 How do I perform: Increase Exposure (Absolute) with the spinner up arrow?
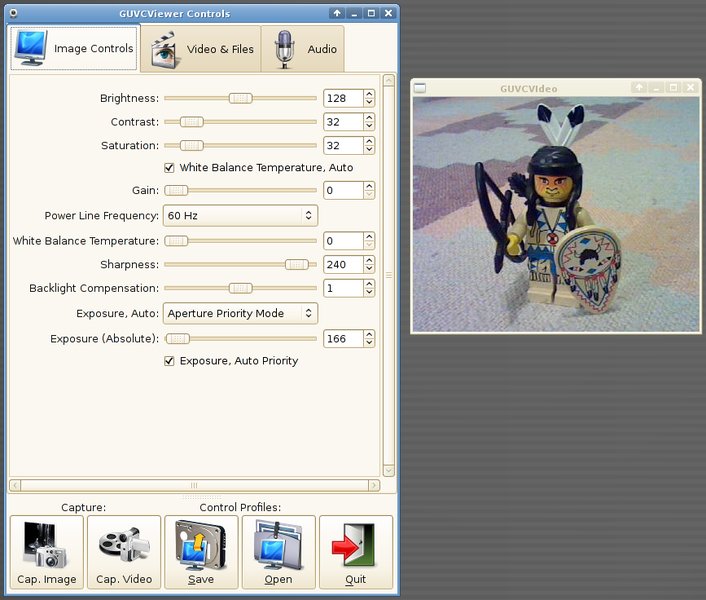point(369,334)
